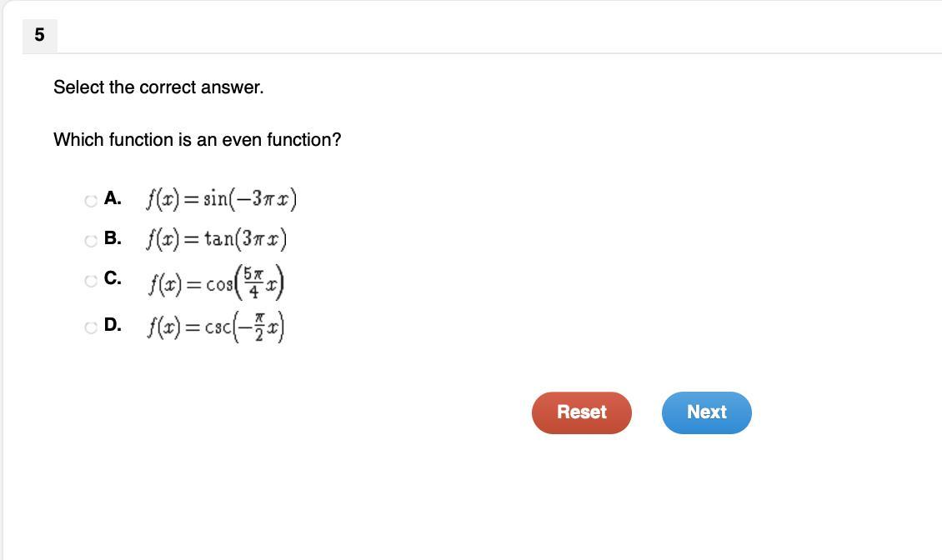This screenshot has height=560, width=942.
Task: Click the 5π/4 fraction in option C
Action: (253, 282)
